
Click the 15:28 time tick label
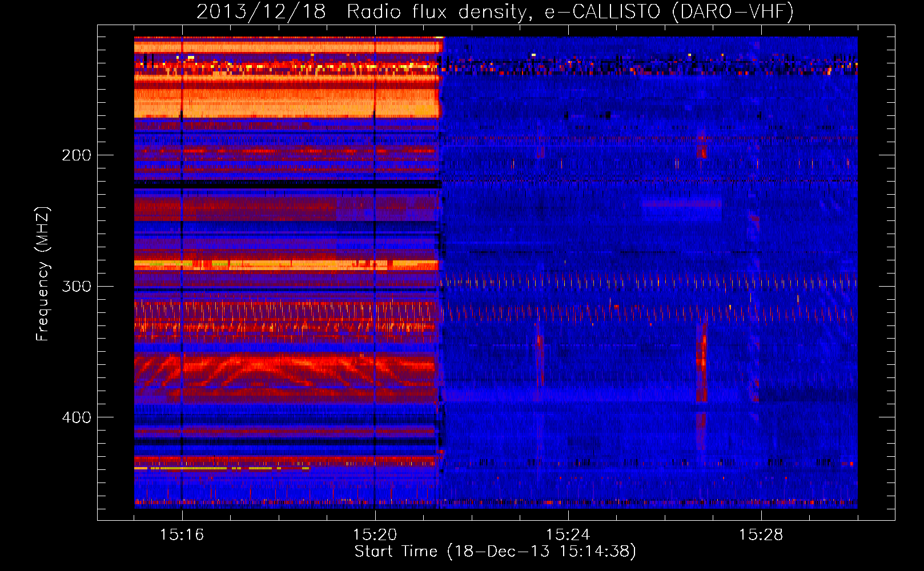coord(761,534)
